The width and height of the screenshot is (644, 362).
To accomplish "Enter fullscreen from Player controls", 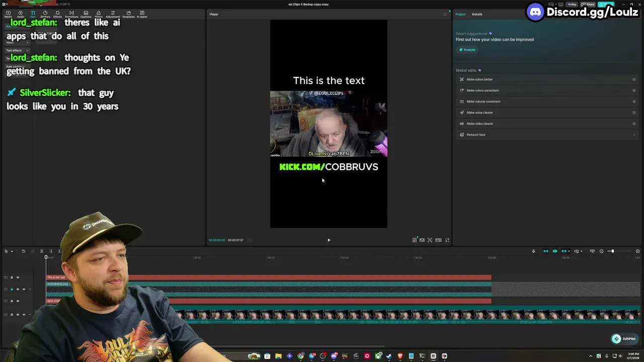I will point(447,240).
